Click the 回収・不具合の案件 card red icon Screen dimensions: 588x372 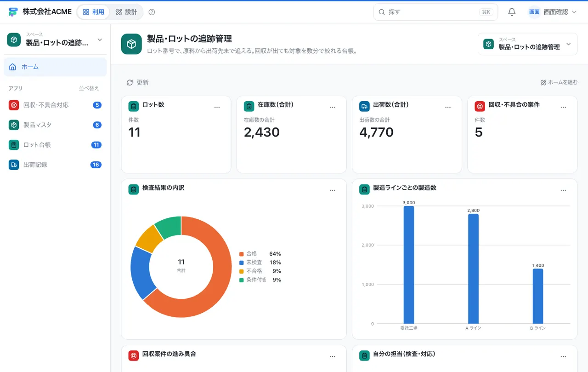(480, 107)
